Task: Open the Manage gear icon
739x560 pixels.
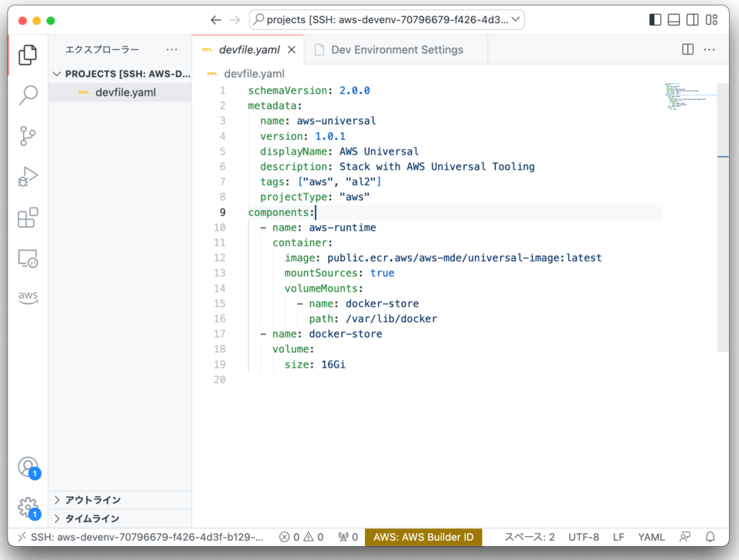Action: (28, 506)
